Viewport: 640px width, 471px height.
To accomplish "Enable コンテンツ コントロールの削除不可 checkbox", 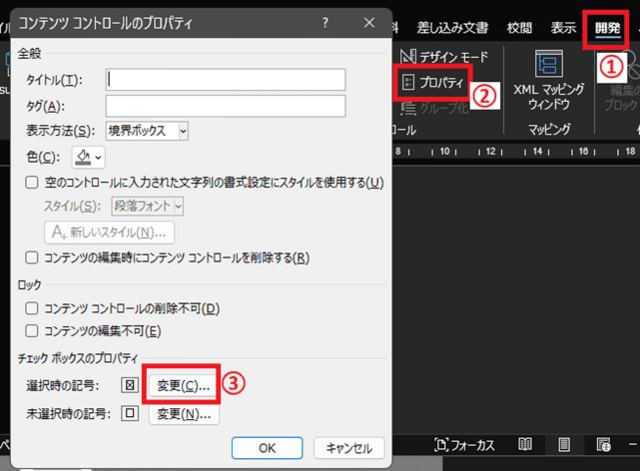I will [x=33, y=309].
